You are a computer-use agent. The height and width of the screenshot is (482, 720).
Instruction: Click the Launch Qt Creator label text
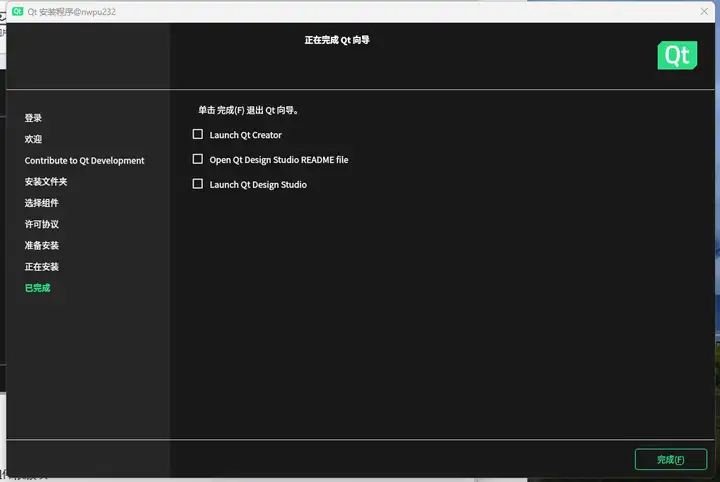tap(246, 135)
